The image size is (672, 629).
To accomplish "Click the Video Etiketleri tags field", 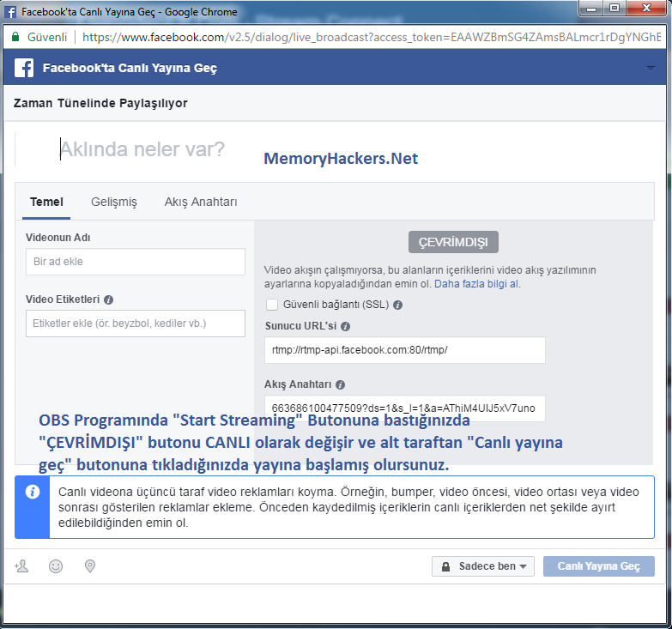I will coord(136,324).
